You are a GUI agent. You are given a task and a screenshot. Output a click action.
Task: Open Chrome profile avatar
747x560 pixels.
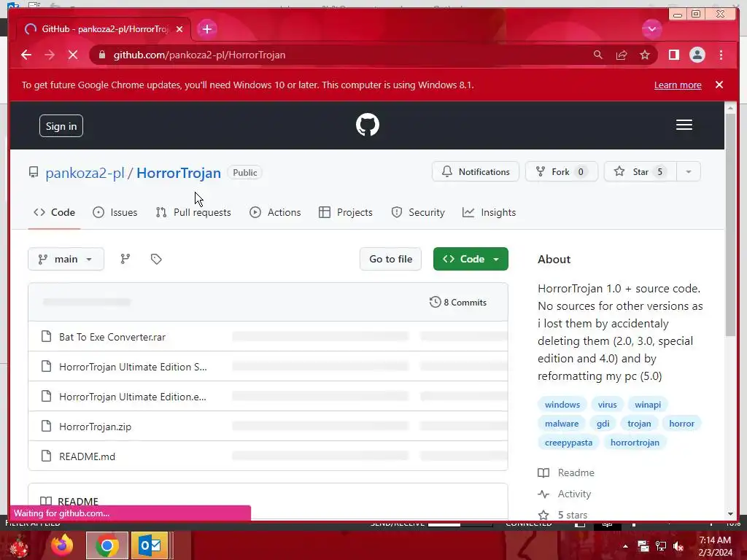pos(697,55)
